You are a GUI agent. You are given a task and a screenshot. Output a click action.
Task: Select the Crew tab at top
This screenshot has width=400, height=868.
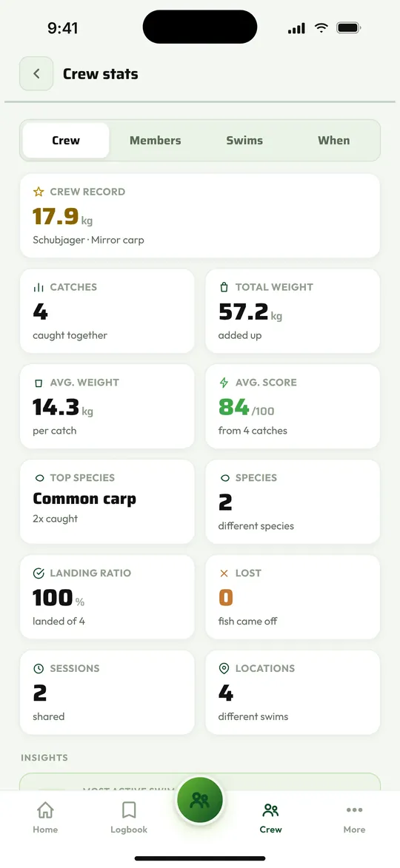(x=66, y=141)
